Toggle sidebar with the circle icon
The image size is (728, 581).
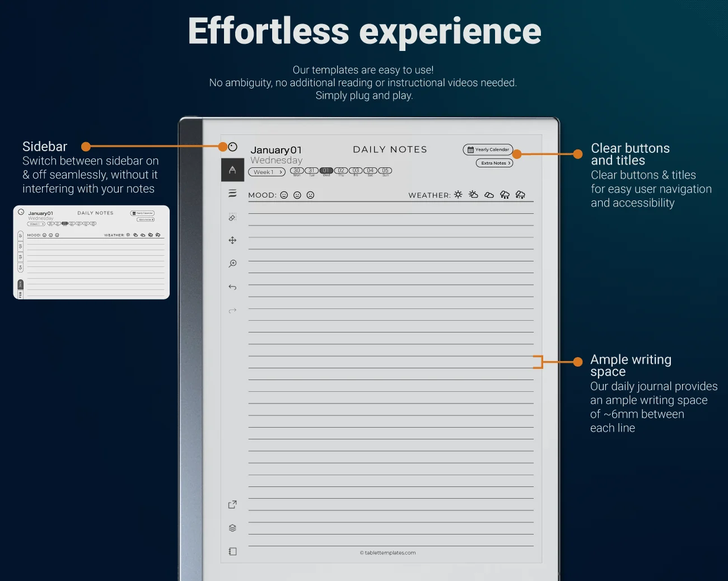point(233,147)
